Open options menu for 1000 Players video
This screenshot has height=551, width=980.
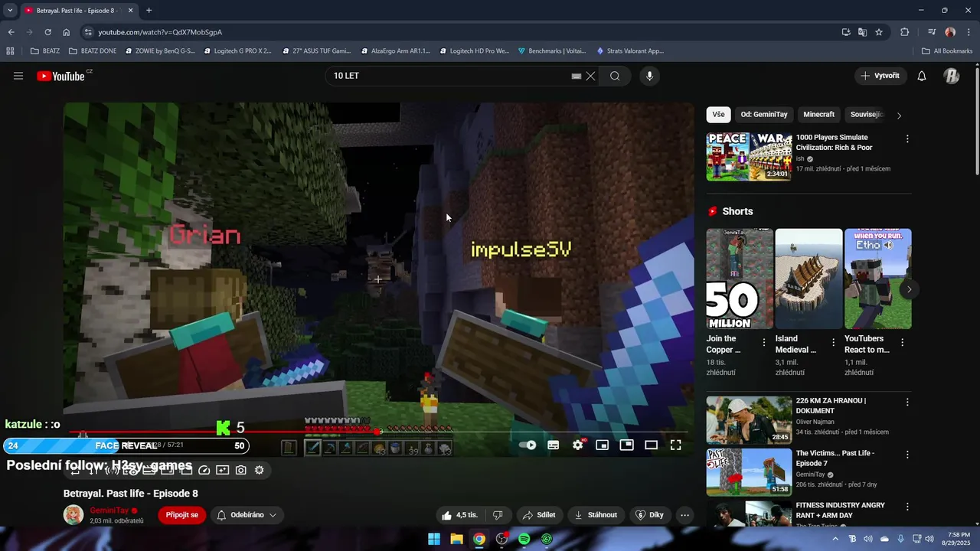click(x=907, y=139)
